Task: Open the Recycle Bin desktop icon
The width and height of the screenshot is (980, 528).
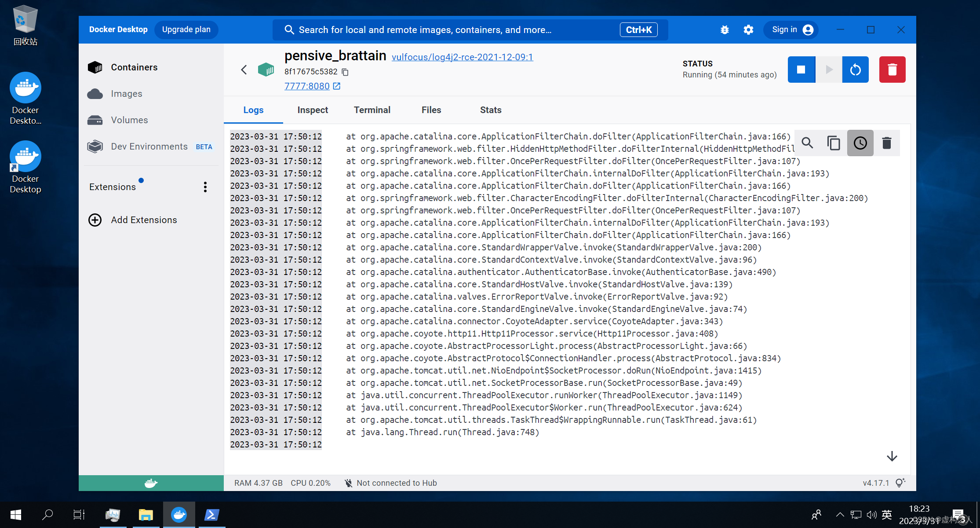Action: tap(25, 25)
